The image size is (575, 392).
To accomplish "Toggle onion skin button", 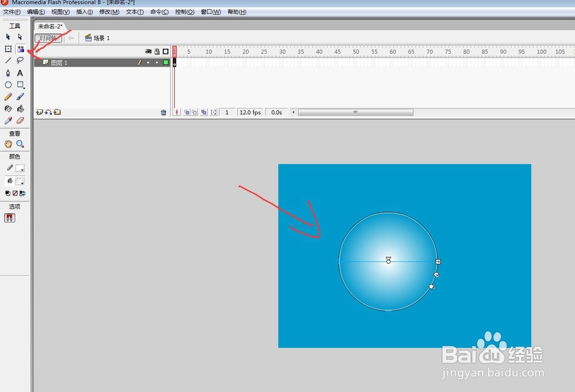I will point(187,112).
